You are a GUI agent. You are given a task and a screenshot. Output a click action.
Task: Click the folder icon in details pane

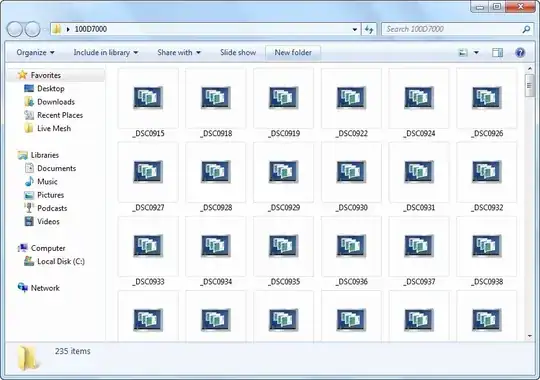point(28,358)
